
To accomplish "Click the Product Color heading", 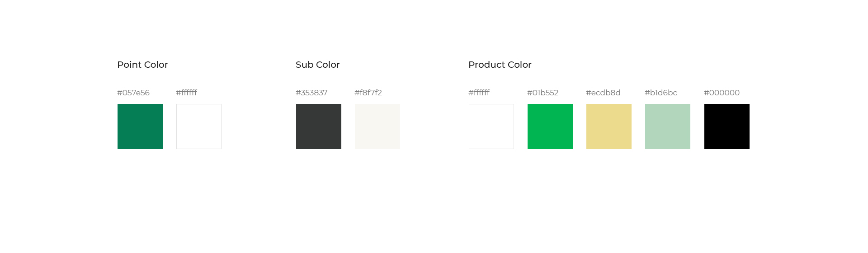I will click(x=500, y=65).
